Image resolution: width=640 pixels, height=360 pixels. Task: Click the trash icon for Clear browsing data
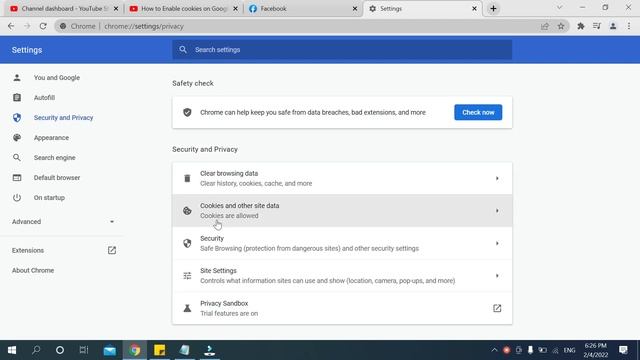[187, 178]
